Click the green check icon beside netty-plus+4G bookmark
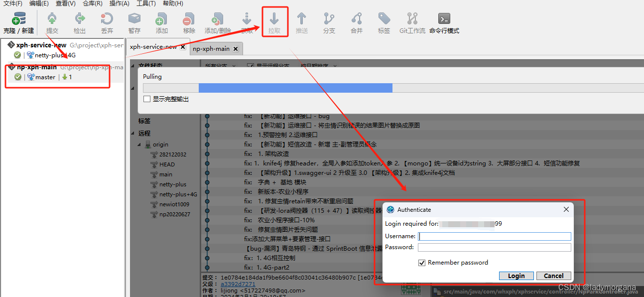Image resolution: width=644 pixels, height=297 pixels. [18, 55]
